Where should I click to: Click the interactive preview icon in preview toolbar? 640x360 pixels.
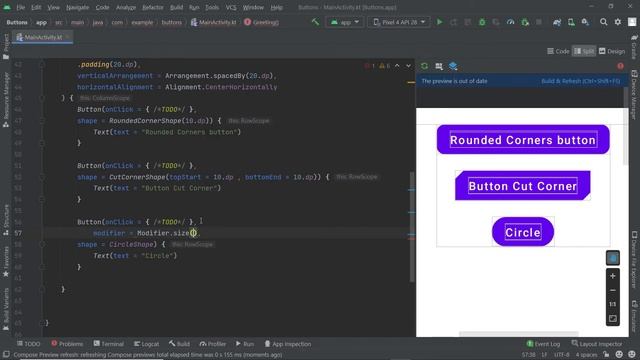(x=439, y=66)
